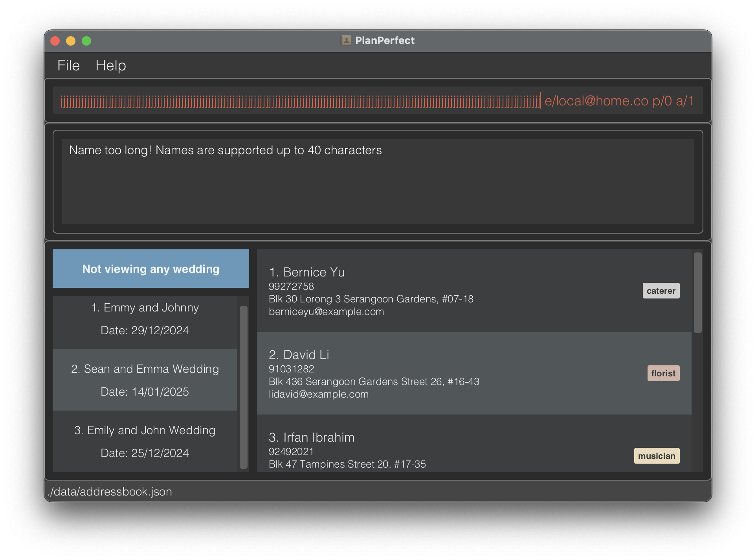Select the Emmy and Johnny wedding
Image resolution: width=756 pixels, height=560 pixels.
[x=145, y=319]
